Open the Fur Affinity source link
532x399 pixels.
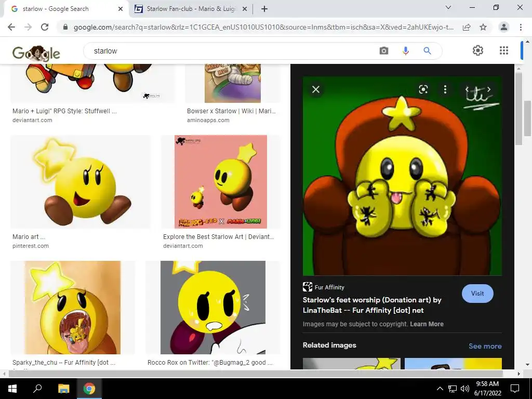(324, 287)
